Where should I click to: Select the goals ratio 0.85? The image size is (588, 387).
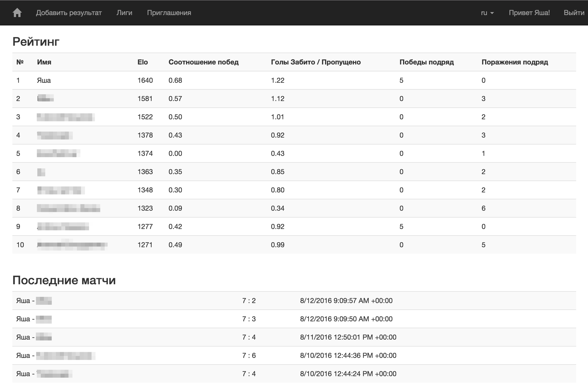pos(278,172)
